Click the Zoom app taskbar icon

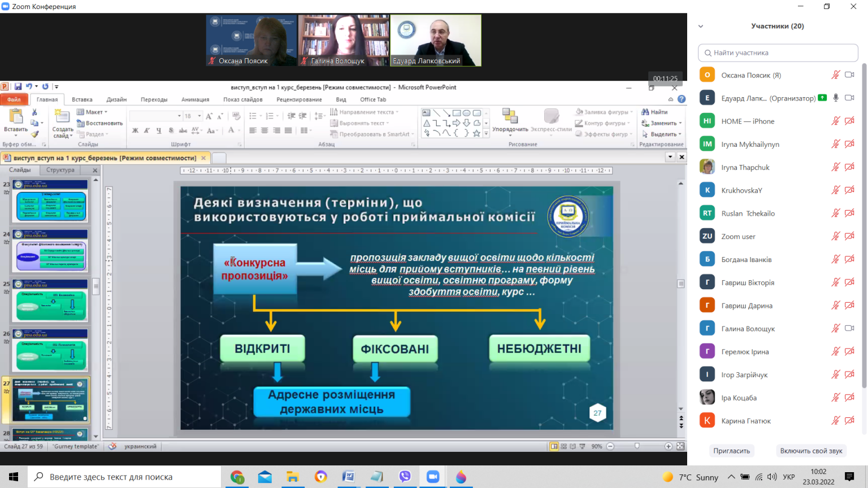coord(433,477)
